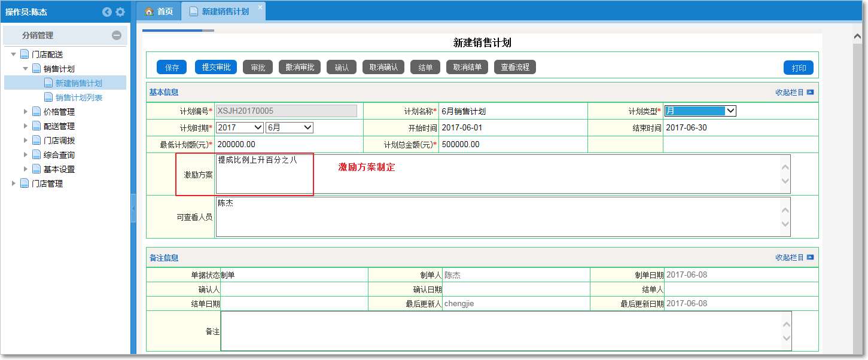Click the document icon beside 销售计划列表

tap(48, 96)
